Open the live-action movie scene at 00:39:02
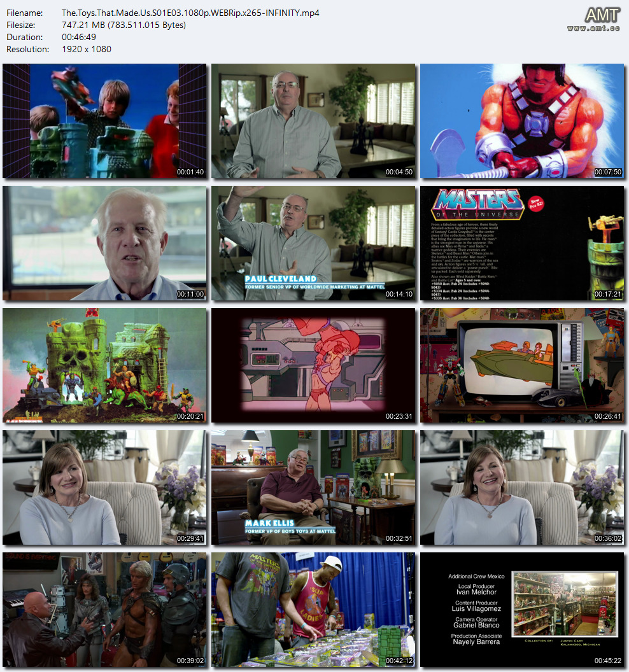This screenshot has height=672, width=629. tap(104, 610)
